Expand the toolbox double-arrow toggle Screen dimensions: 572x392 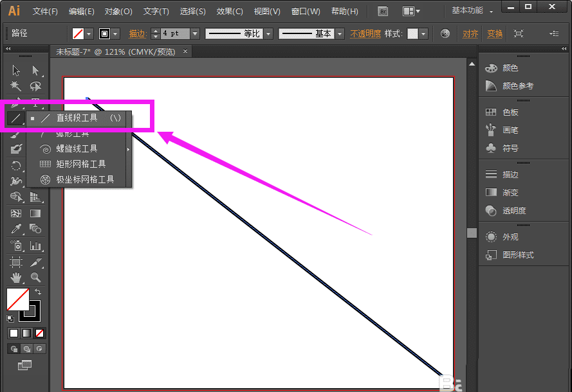(x=8, y=48)
